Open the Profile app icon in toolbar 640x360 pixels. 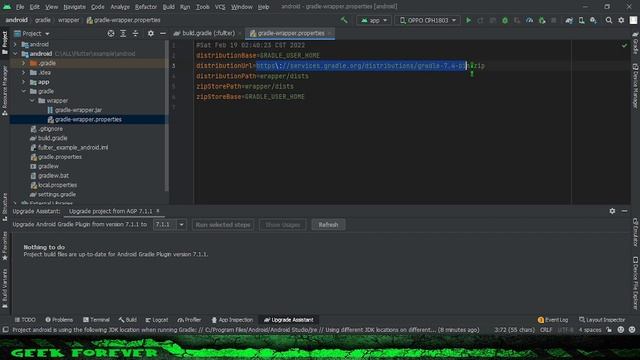(529, 20)
